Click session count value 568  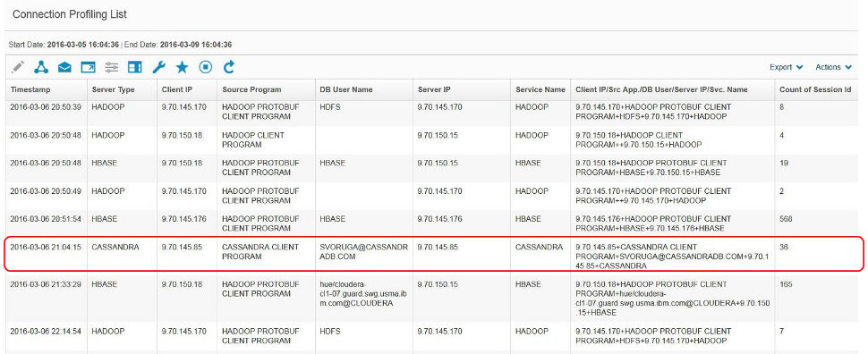point(786,219)
